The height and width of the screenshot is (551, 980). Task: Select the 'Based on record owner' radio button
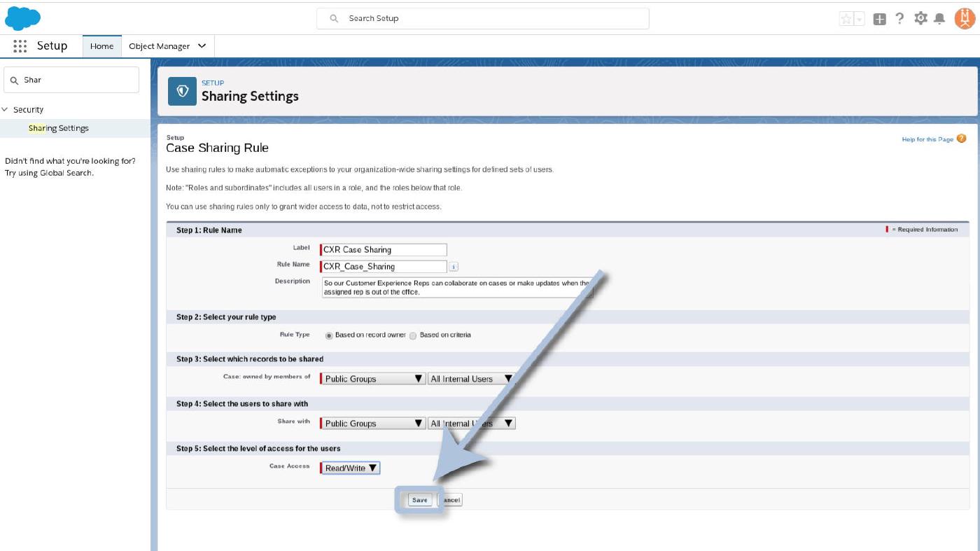pos(329,335)
